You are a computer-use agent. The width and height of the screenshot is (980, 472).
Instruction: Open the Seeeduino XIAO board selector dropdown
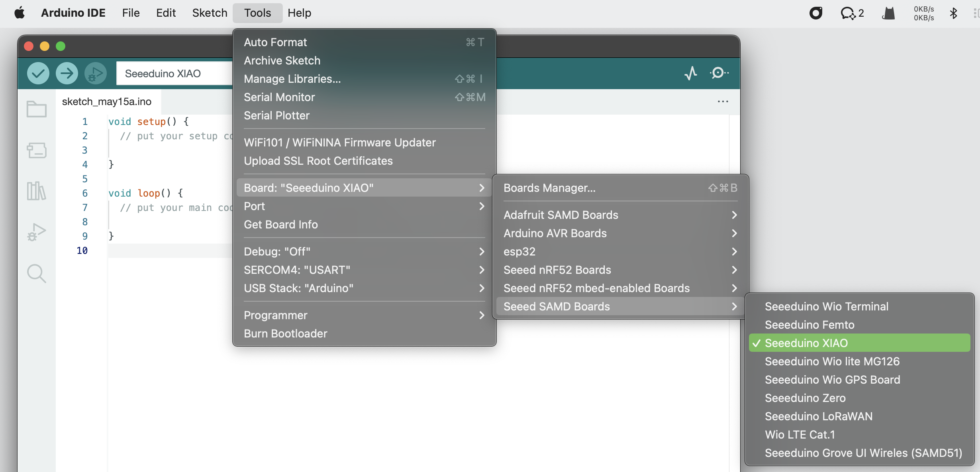click(x=174, y=73)
